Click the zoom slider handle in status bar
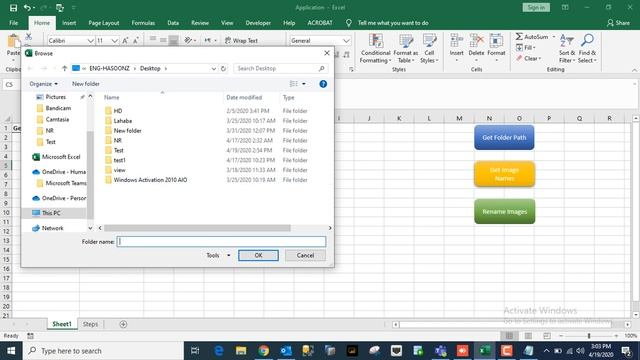 pyautogui.click(x=589, y=336)
